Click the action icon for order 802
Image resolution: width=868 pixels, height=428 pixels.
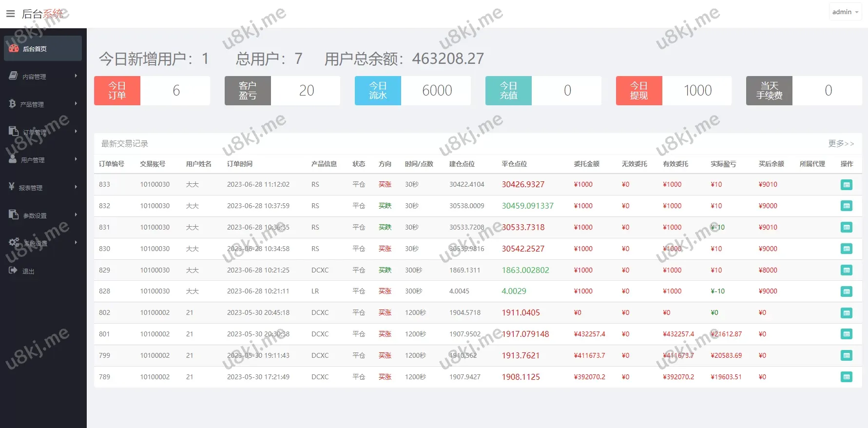pyautogui.click(x=847, y=313)
